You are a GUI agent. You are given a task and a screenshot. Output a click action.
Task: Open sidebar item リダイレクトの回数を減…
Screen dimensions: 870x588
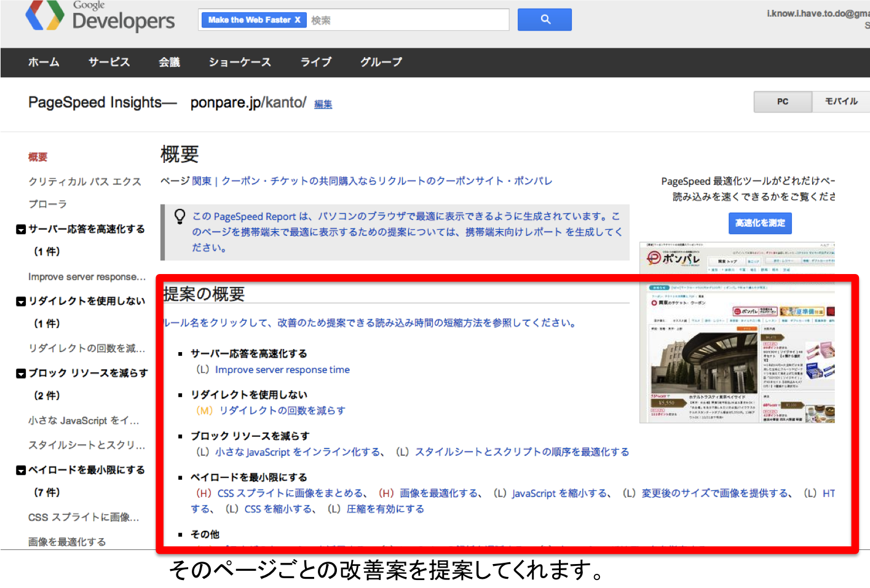[x=87, y=348]
